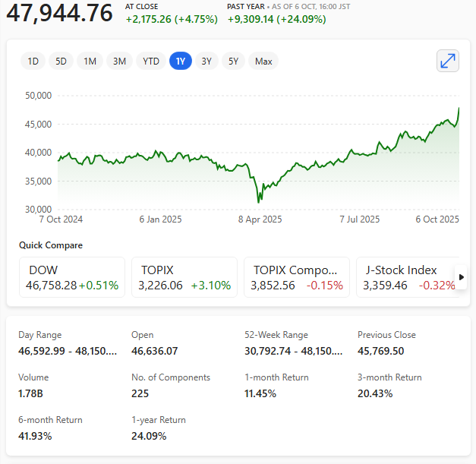Switch to YTD chart view
The height and width of the screenshot is (464, 476).
151,62
